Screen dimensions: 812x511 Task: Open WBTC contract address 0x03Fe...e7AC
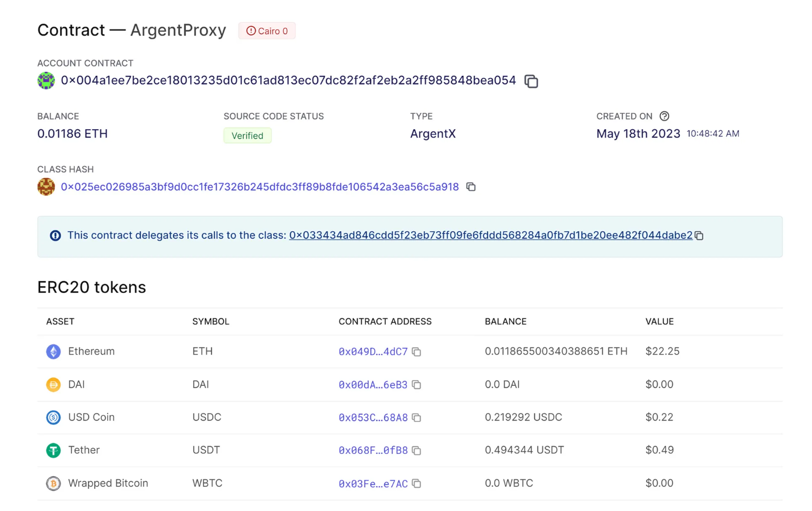[x=373, y=483]
